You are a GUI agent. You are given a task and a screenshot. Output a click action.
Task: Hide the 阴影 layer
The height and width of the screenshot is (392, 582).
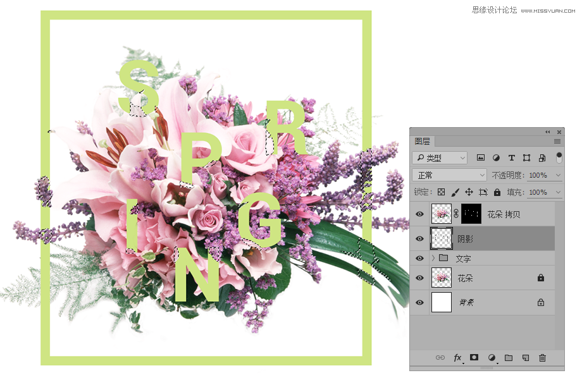pyautogui.click(x=419, y=238)
